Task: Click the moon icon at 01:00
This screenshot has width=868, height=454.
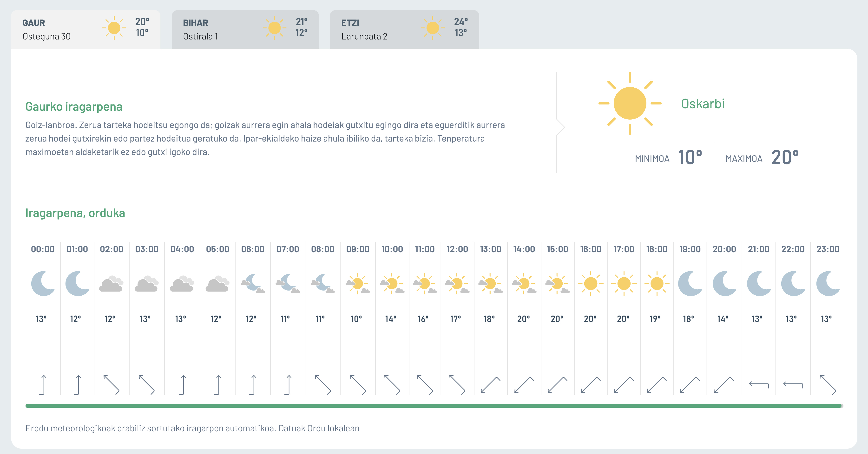Action: tap(78, 284)
